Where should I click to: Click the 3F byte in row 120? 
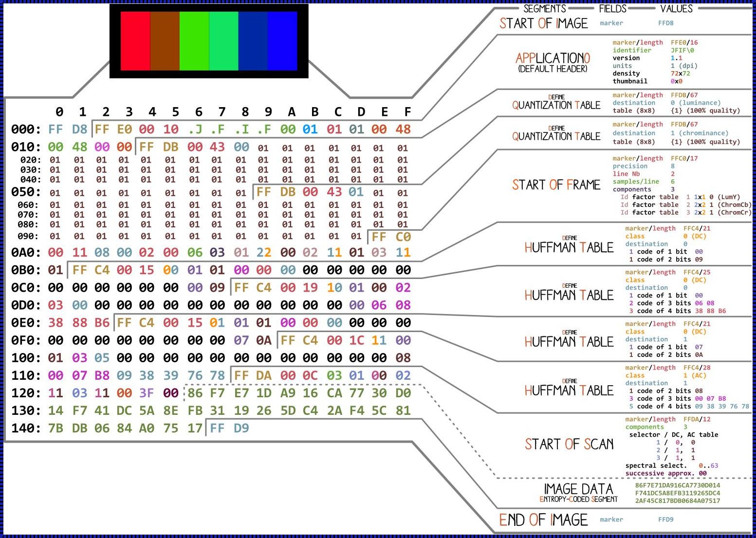147,393
